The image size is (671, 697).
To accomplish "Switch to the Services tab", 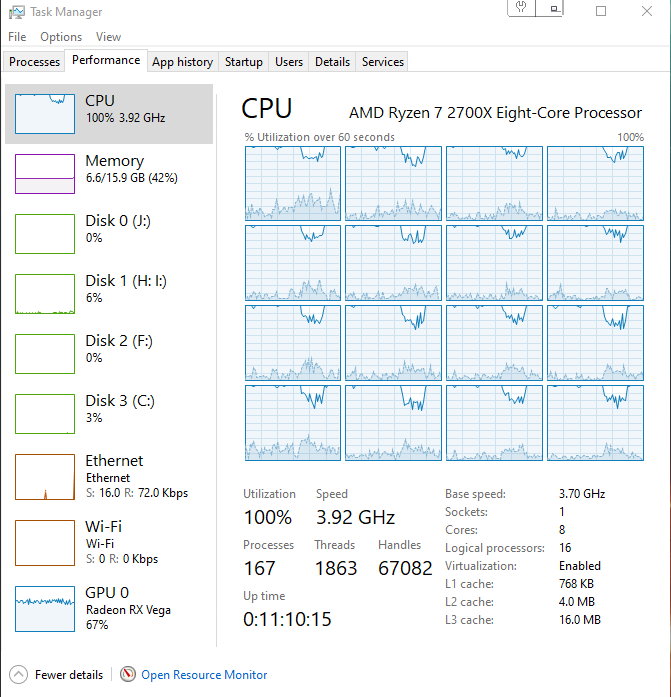I will pos(383,62).
